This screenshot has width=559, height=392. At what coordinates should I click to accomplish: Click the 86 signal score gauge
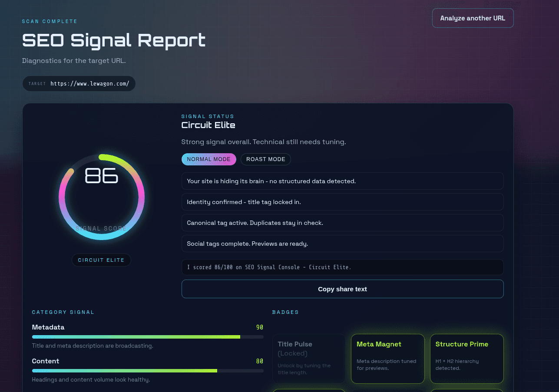coord(102,196)
